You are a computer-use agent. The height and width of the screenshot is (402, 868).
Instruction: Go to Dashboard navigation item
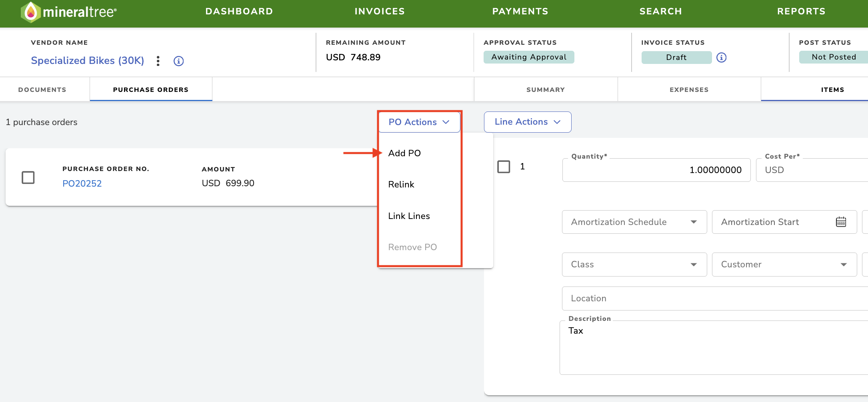coord(239,11)
